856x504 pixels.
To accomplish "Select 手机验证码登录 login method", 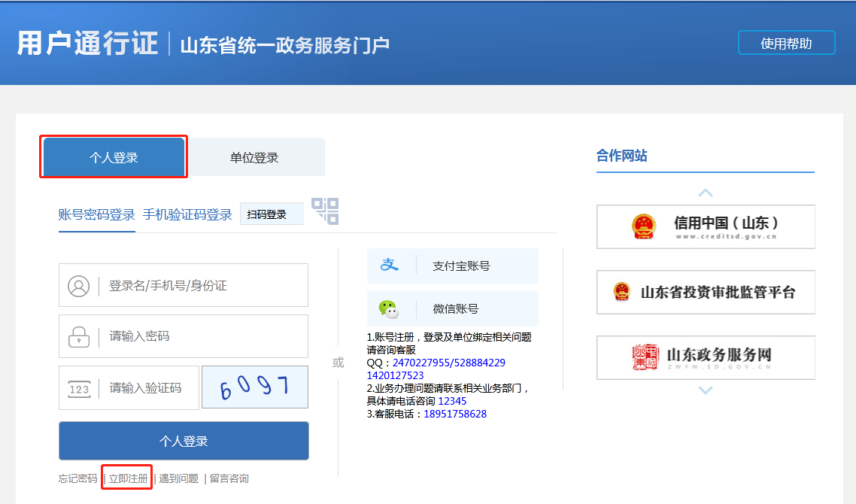I will [x=187, y=214].
